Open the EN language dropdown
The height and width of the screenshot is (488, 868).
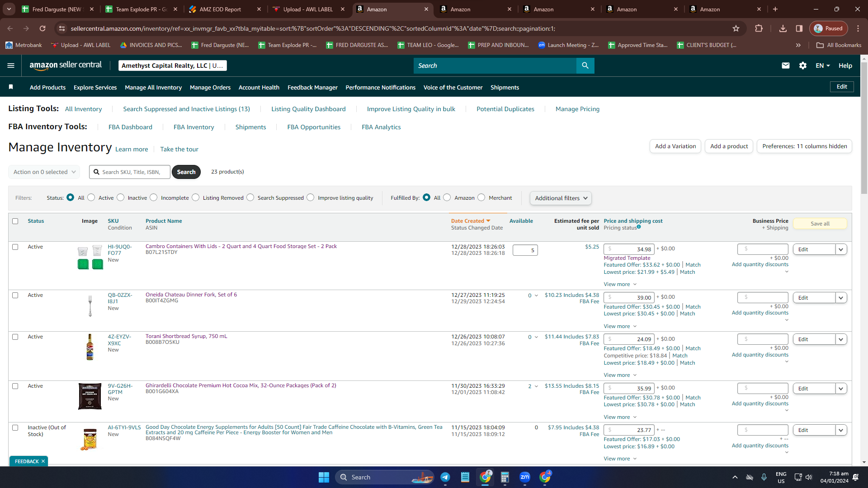(x=823, y=66)
